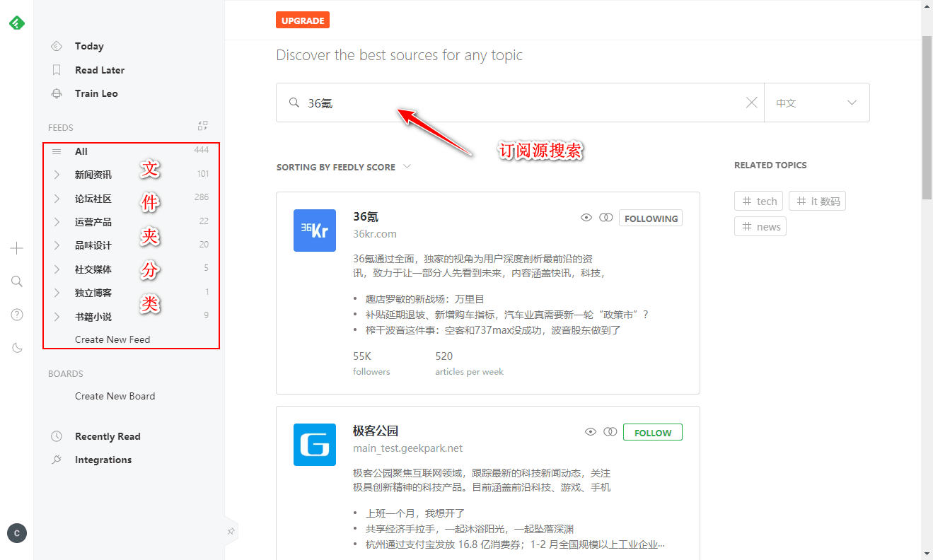Preview 极客公园 feed with eye icon

[591, 432]
